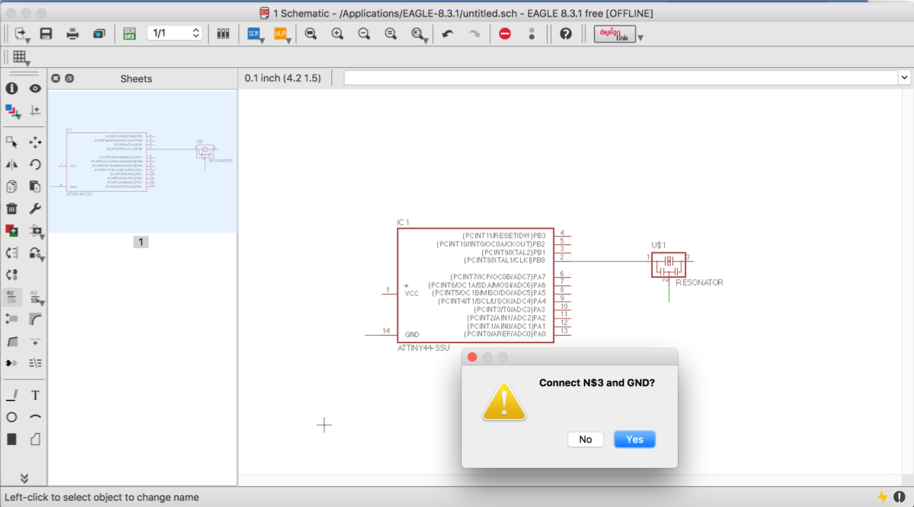Screen dimensions: 914x507
Task: Click the command line input field
Action: click(x=621, y=78)
